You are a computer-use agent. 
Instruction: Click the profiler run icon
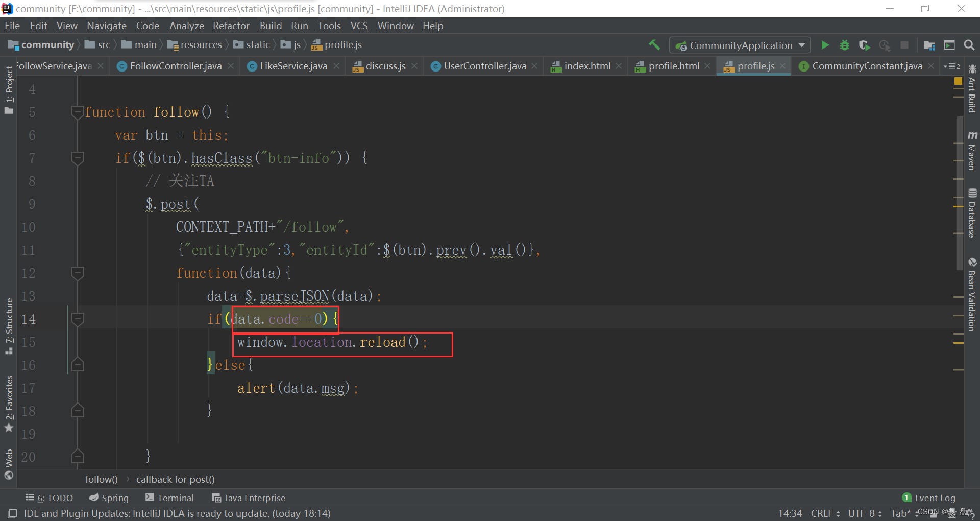(x=885, y=45)
